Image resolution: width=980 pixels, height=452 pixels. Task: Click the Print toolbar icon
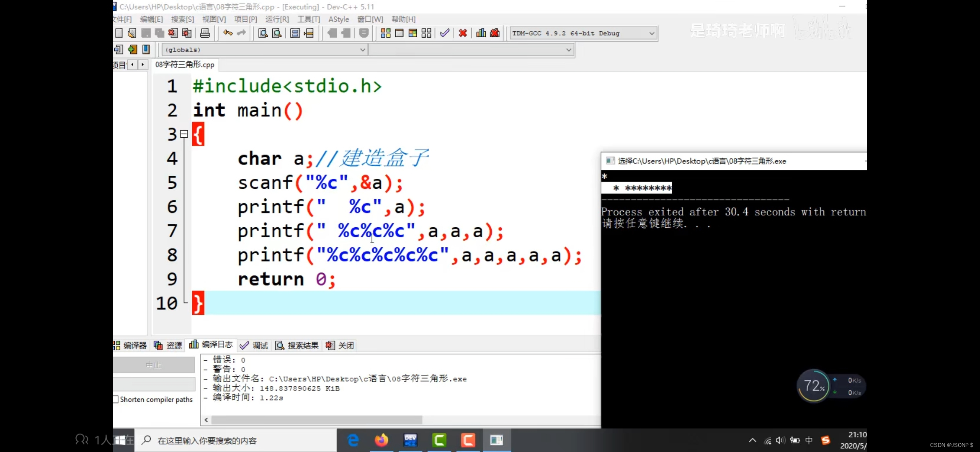[x=205, y=33]
